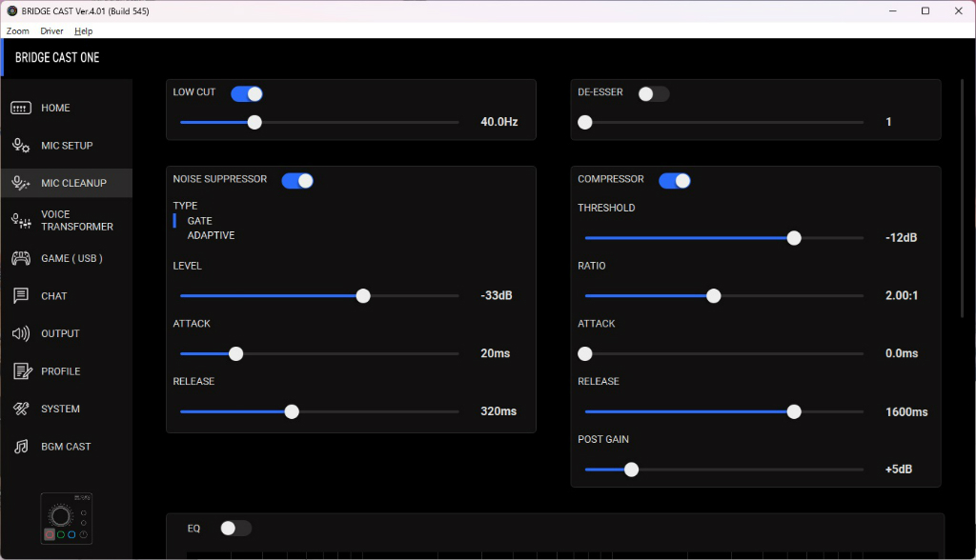The image size is (976, 560).
Task: Click the 0.0ms compressor attack value
Action: tap(902, 353)
